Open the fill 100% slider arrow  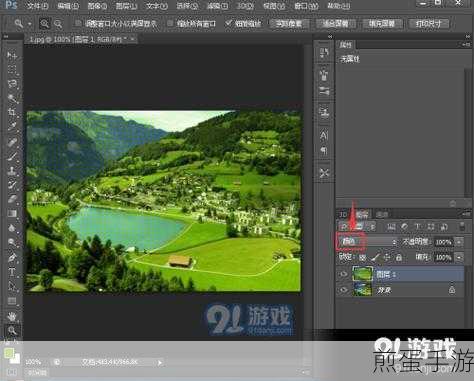pos(459,257)
